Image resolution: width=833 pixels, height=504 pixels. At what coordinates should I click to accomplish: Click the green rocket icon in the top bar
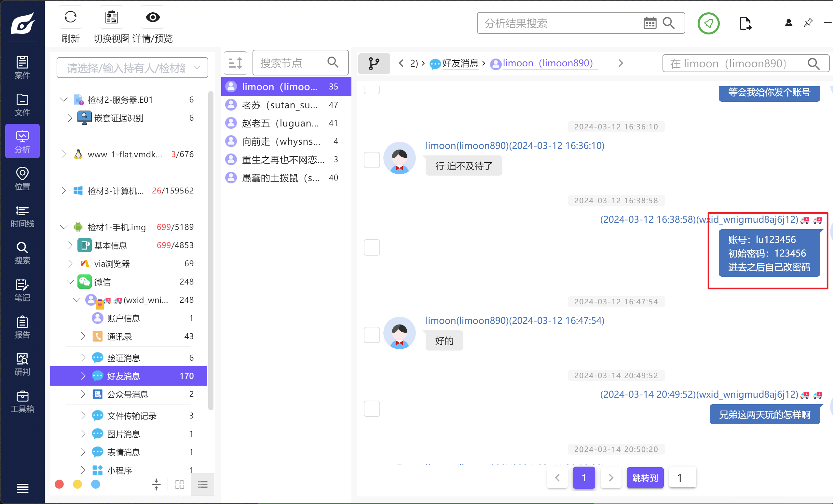(x=708, y=23)
